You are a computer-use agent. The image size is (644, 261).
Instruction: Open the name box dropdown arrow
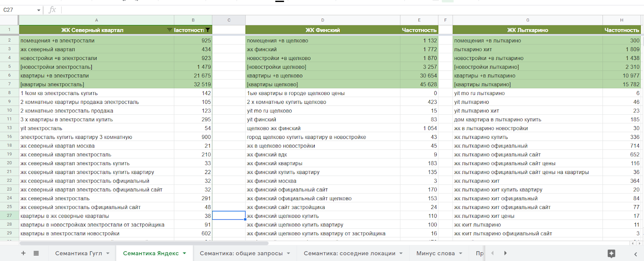[39, 10]
